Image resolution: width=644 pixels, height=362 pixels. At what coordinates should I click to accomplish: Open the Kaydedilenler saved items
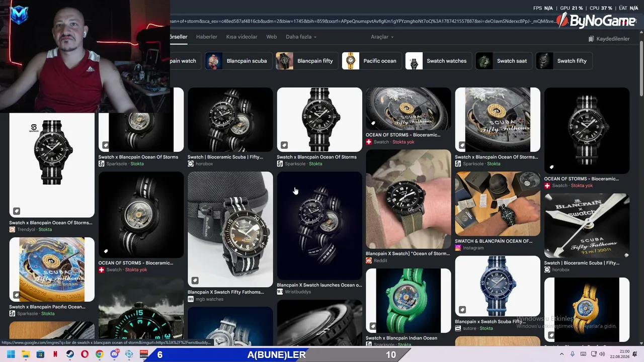[x=609, y=39]
